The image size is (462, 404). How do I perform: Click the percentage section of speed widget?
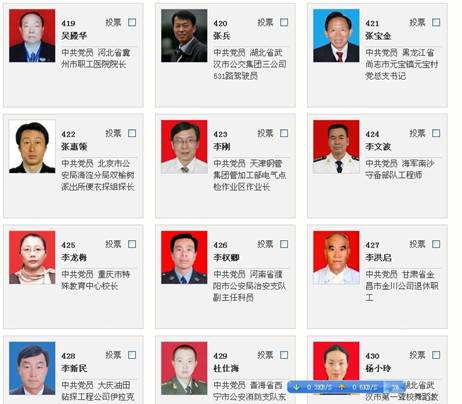click(x=394, y=387)
